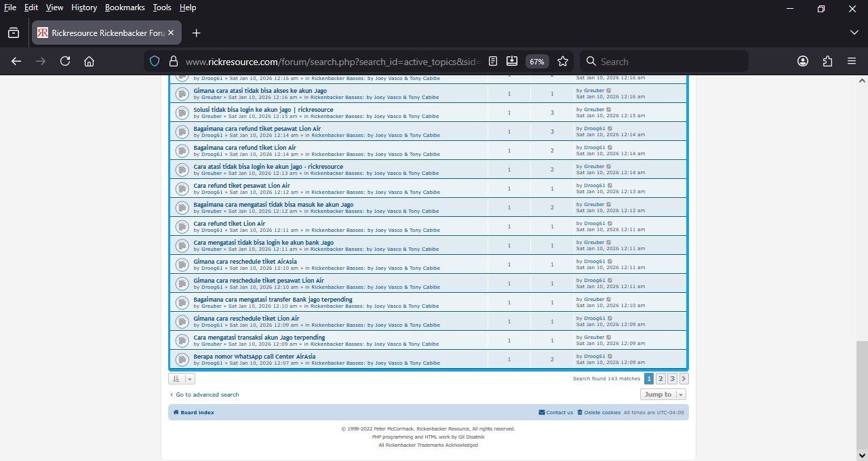Go forward to the next page
Image resolution: width=868 pixels, height=461 pixels.
point(41,61)
